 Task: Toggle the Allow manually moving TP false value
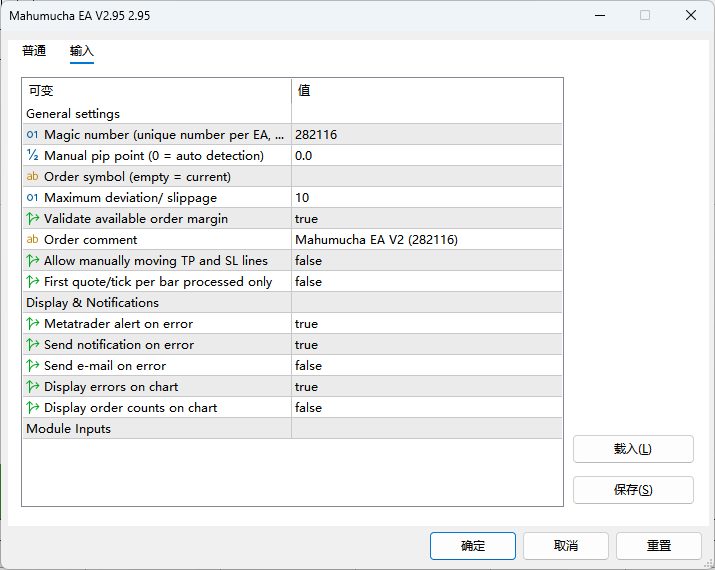point(426,260)
